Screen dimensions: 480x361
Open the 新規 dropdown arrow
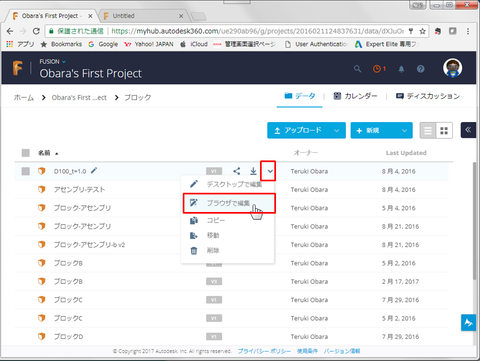click(404, 131)
